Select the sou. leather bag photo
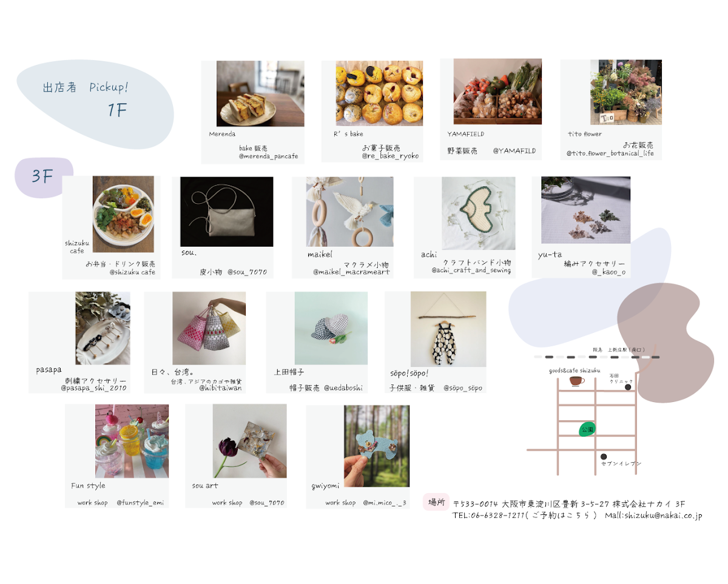 point(227,212)
